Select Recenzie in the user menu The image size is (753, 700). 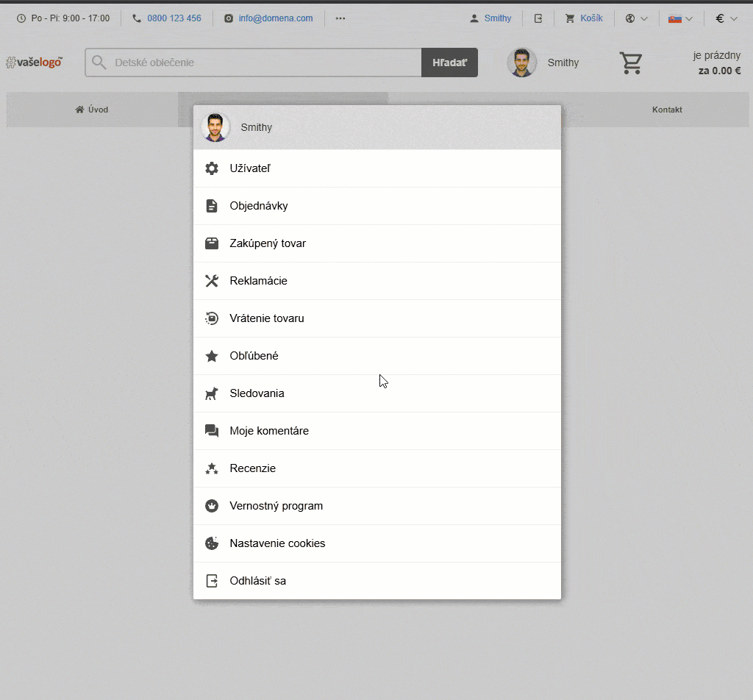point(377,468)
